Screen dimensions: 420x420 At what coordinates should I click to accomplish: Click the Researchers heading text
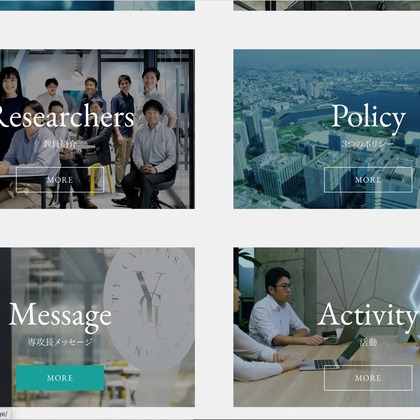[65, 117]
